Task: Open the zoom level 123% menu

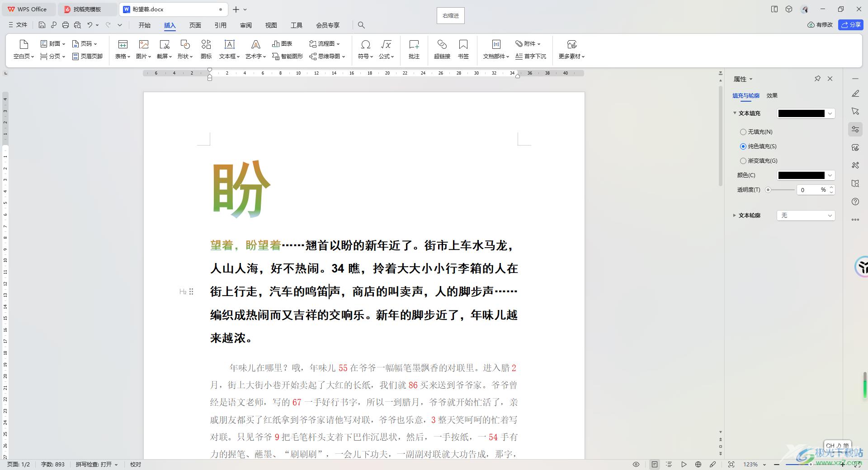Action: coord(754,464)
